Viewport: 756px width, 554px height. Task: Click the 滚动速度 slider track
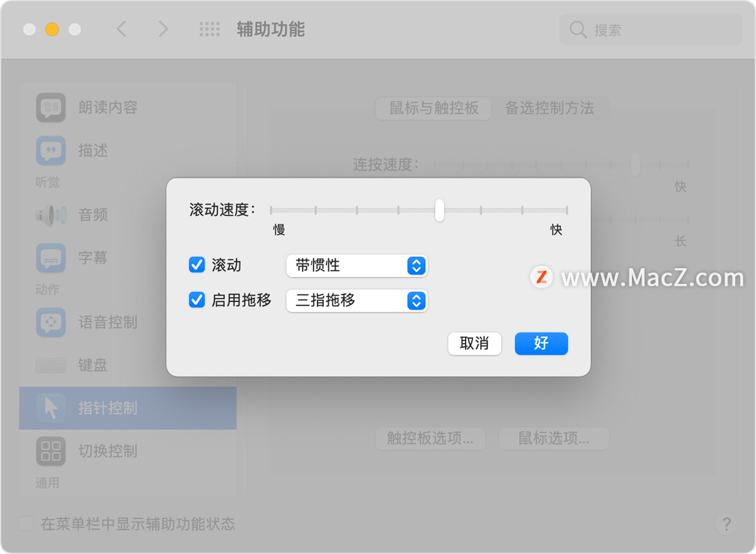tap(419, 210)
